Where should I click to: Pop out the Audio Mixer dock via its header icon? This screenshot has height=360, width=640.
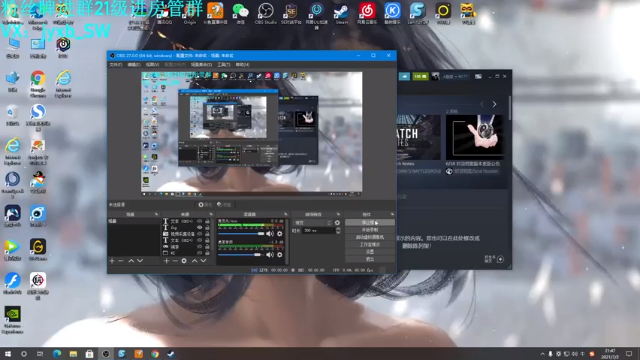pos(285,214)
